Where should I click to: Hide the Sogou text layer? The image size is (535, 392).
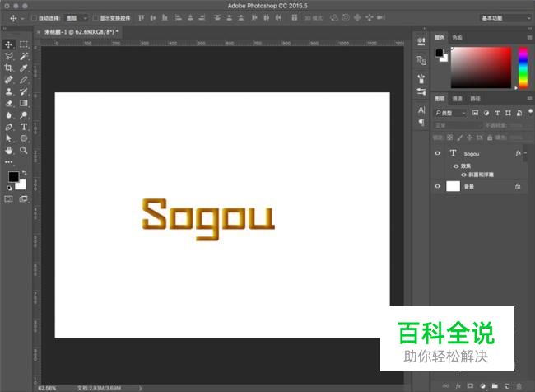[437, 153]
